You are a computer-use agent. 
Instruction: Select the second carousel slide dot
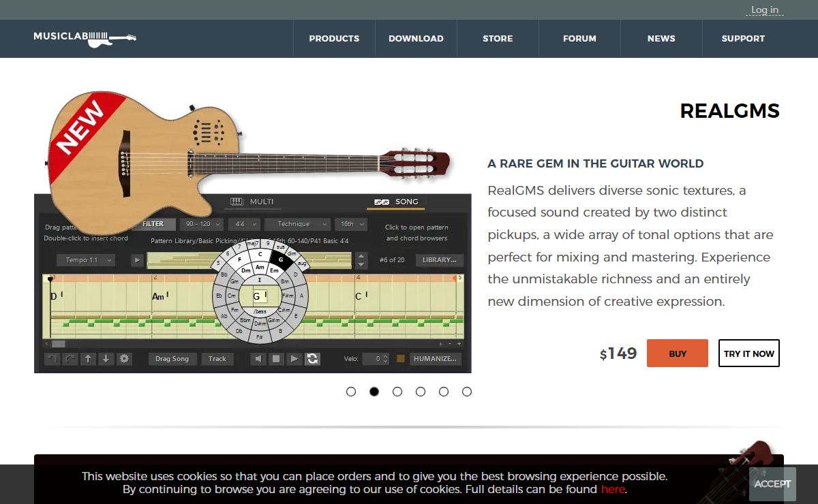(x=374, y=392)
